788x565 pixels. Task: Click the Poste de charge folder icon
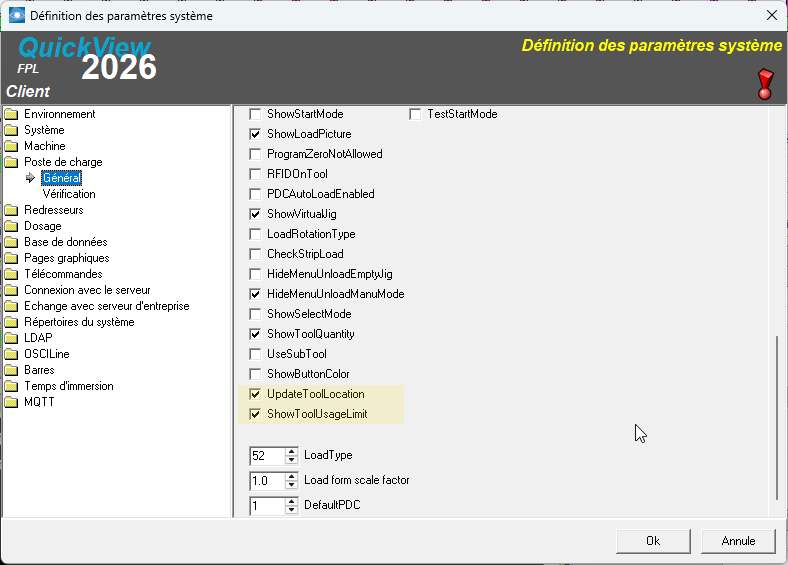(11, 162)
